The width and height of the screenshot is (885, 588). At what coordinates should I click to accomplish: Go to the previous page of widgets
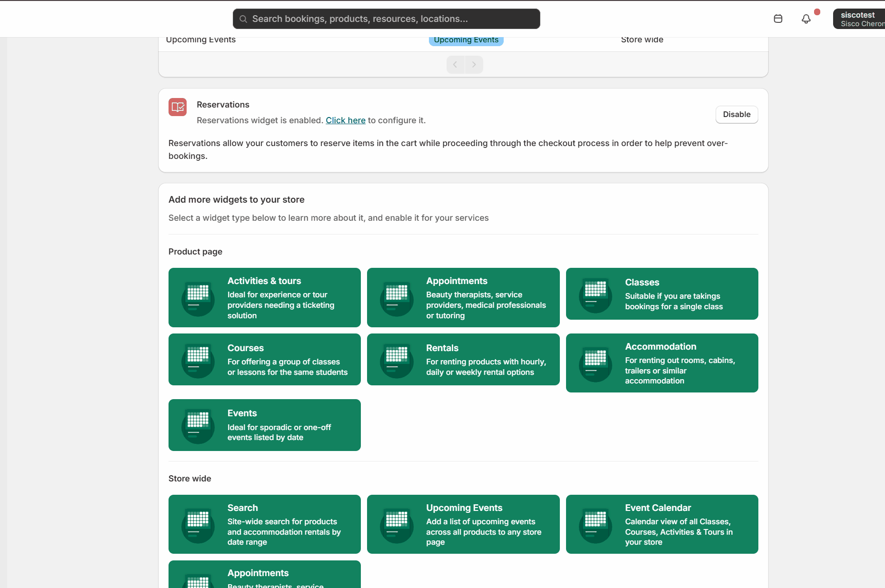pyautogui.click(x=456, y=65)
